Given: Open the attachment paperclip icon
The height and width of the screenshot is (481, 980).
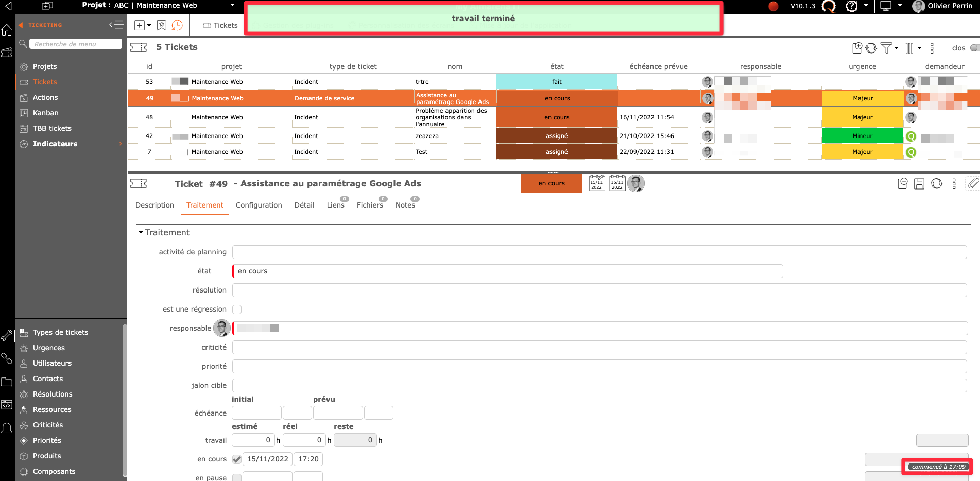Looking at the screenshot, I should click(x=973, y=184).
